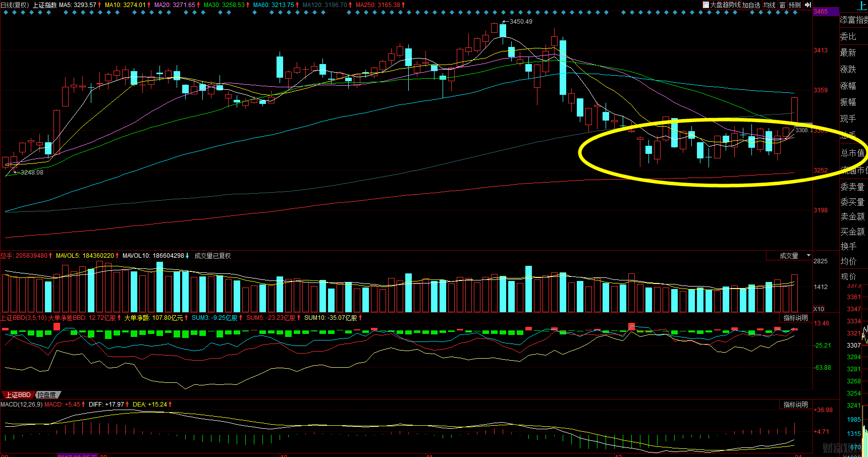Select 委卖量 in the right quote panel
The width and height of the screenshot is (868, 457).
point(853,187)
